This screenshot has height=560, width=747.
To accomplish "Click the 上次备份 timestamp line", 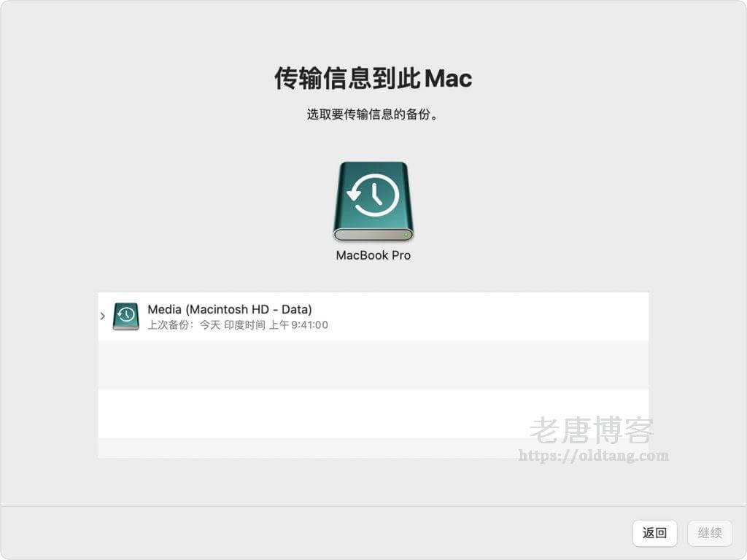I will tap(238, 325).
